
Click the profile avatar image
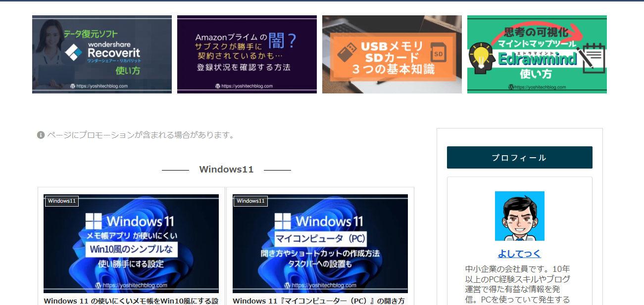click(x=519, y=216)
